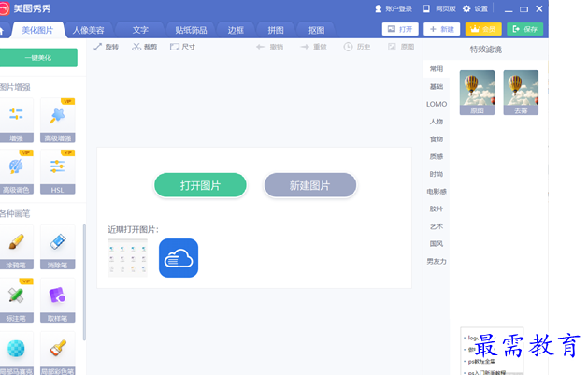Open 设置 settings gear
The width and height of the screenshot is (588, 375).
tap(475, 8)
